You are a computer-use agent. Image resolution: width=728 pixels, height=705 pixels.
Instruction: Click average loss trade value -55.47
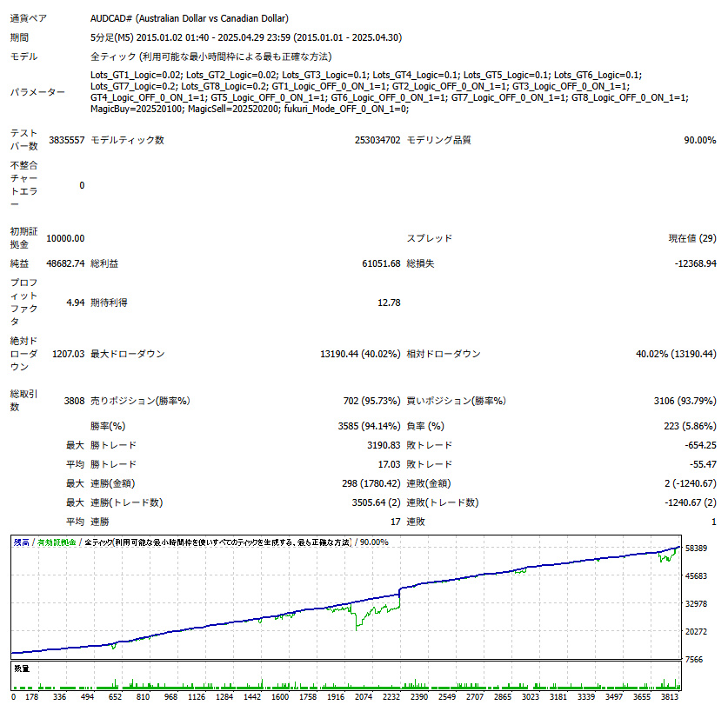(x=703, y=464)
